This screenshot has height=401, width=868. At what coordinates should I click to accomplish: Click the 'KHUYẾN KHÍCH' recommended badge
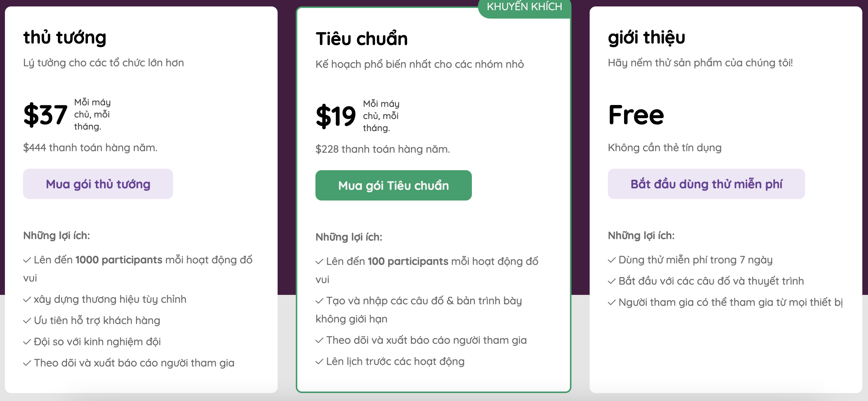pyautogui.click(x=525, y=8)
